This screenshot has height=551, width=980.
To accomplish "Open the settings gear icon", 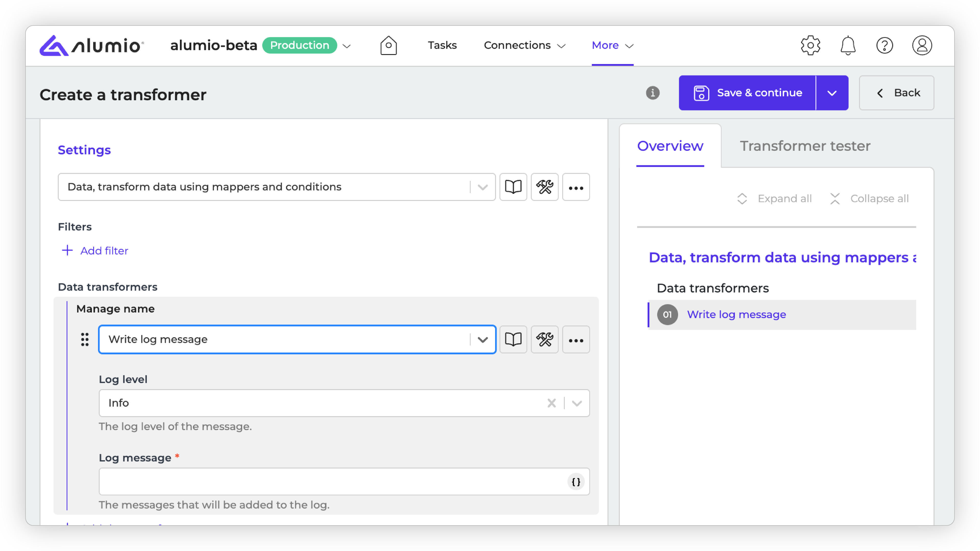I will [810, 45].
